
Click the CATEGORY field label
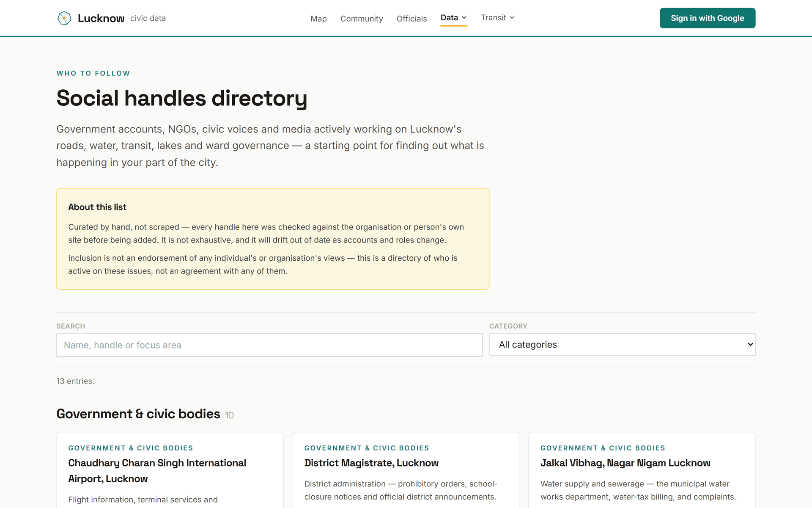click(x=508, y=326)
